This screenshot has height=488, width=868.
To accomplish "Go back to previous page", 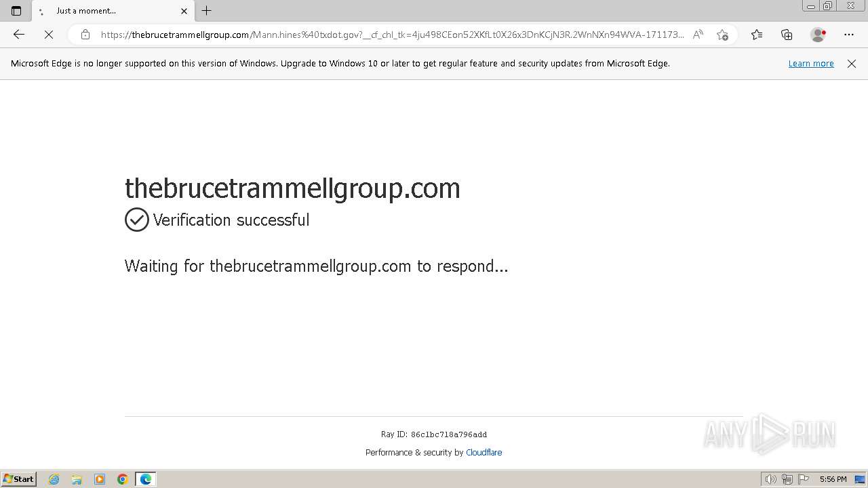I will click(x=19, y=35).
